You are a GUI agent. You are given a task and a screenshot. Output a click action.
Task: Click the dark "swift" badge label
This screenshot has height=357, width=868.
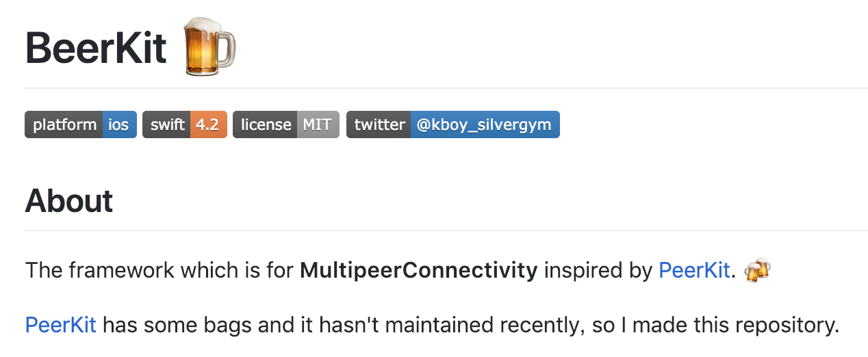[167, 124]
